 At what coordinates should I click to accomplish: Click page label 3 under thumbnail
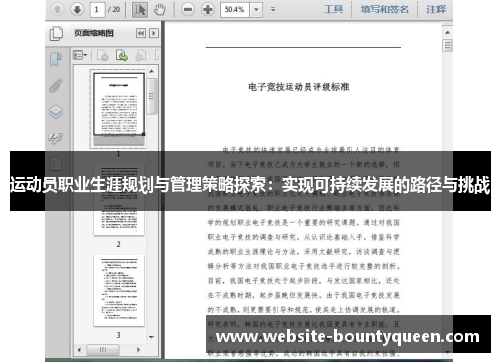[118, 335]
